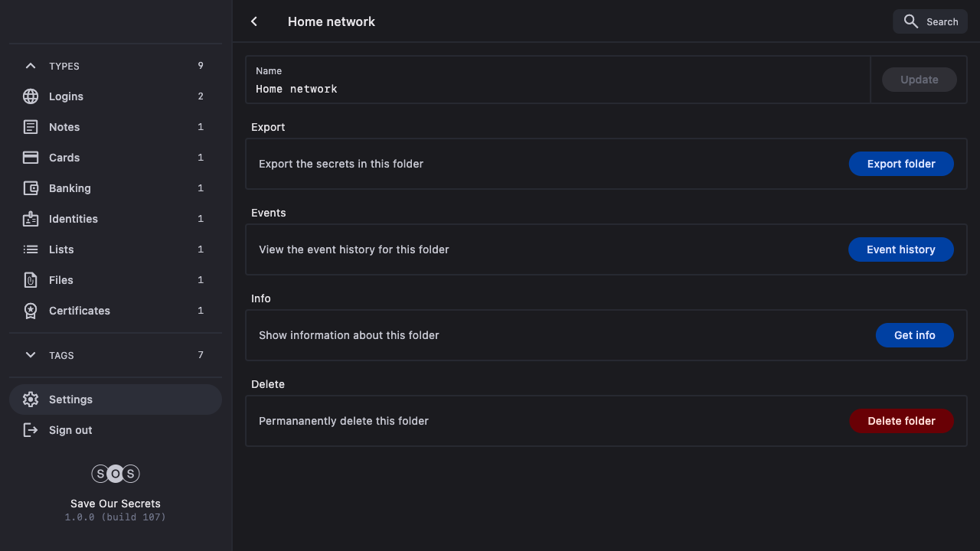Collapse the Types section chevron

coord(31,66)
